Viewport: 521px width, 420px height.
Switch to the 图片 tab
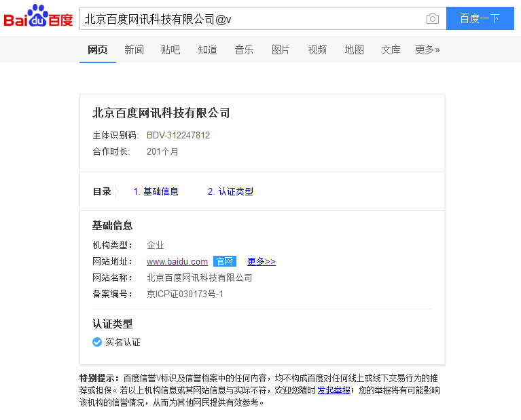(x=281, y=50)
